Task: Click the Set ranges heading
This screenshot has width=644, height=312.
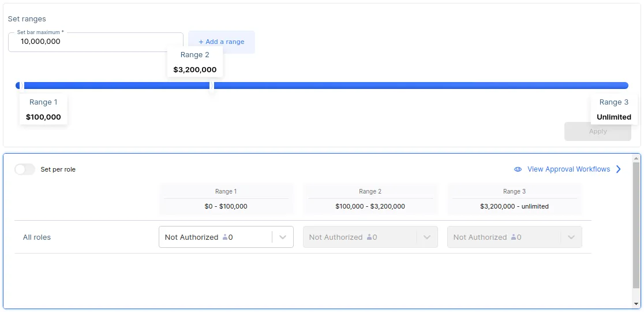Action: tap(27, 19)
